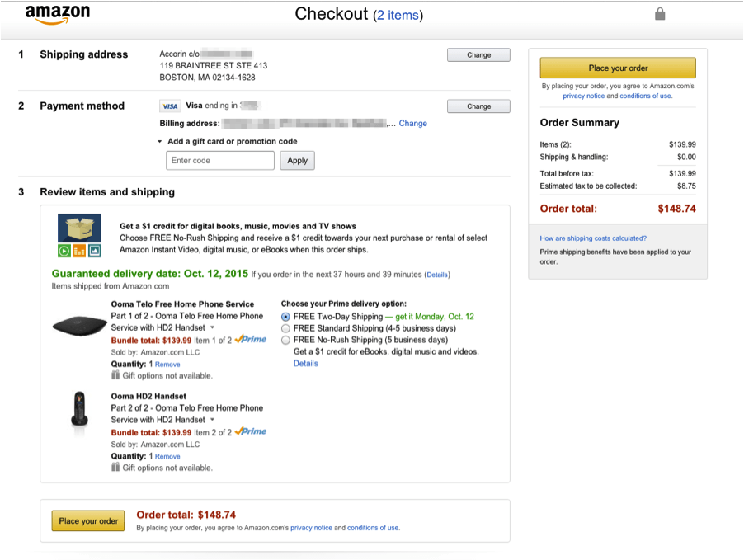Click the Amazon logo

pos(57,14)
